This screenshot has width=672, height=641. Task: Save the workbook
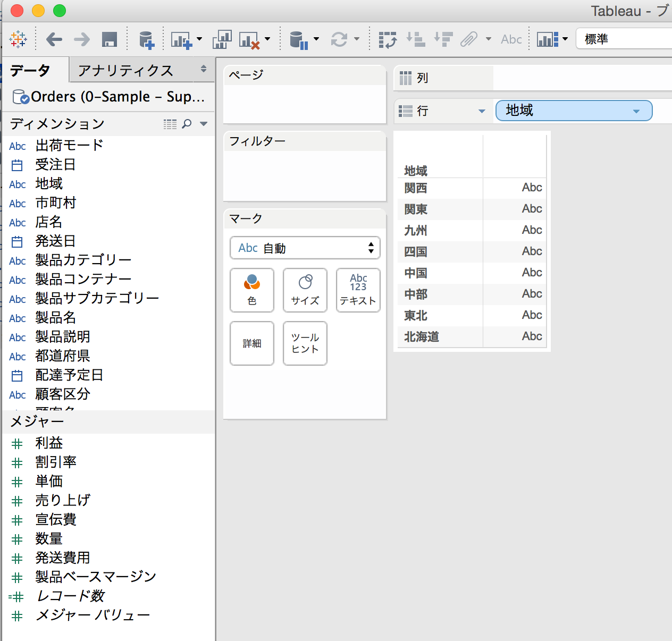[x=110, y=39]
